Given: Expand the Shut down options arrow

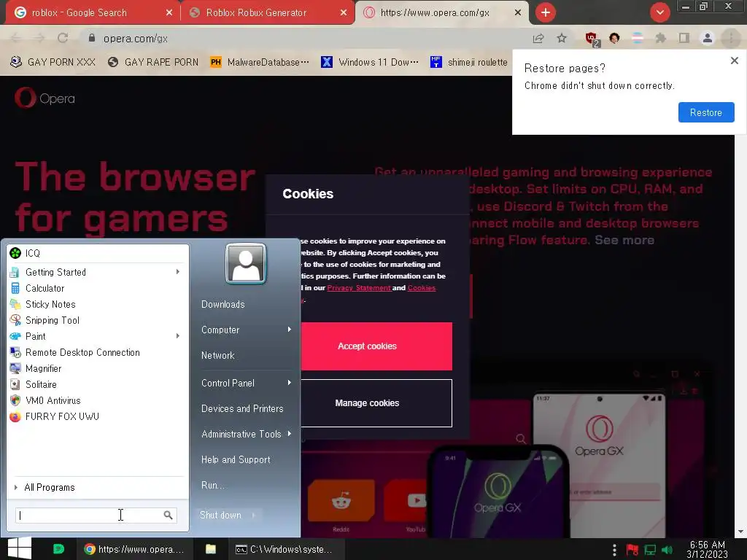Looking at the screenshot, I should pyautogui.click(x=253, y=516).
